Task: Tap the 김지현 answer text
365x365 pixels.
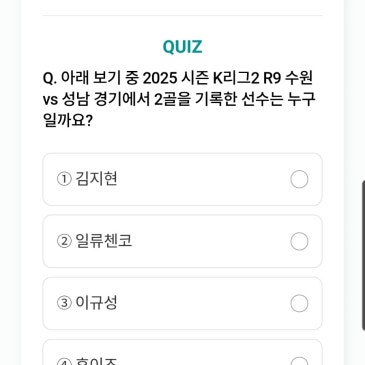Action: tap(96, 179)
